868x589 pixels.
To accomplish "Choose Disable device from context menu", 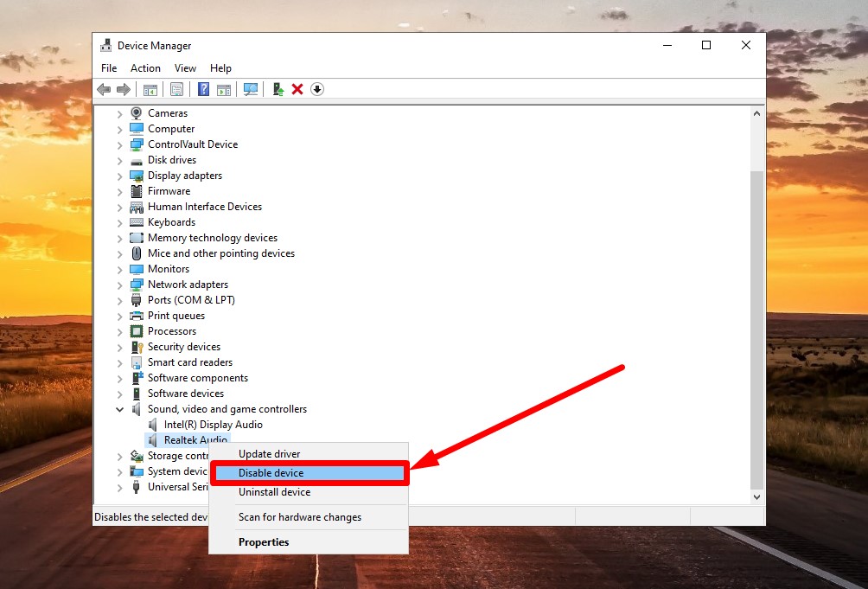I will click(309, 473).
